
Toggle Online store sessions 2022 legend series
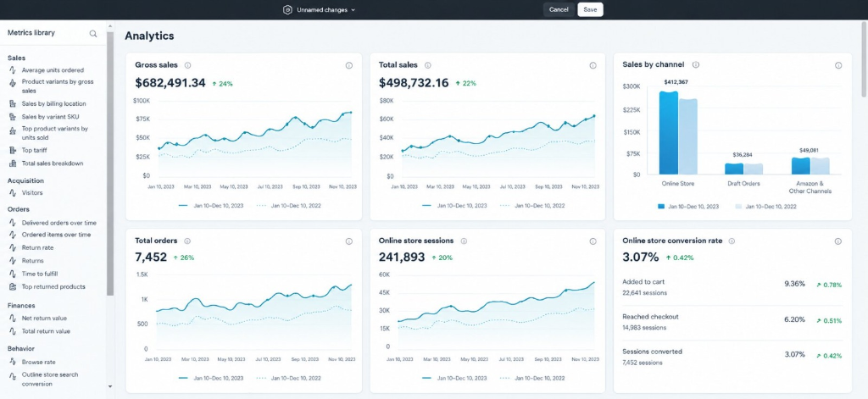pyautogui.click(x=532, y=378)
